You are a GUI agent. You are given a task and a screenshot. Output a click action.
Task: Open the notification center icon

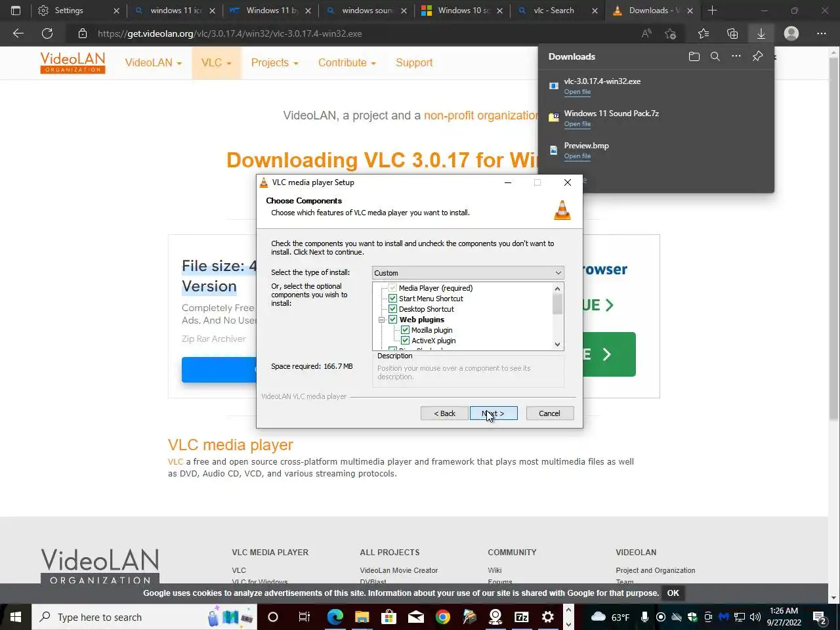[x=820, y=617]
